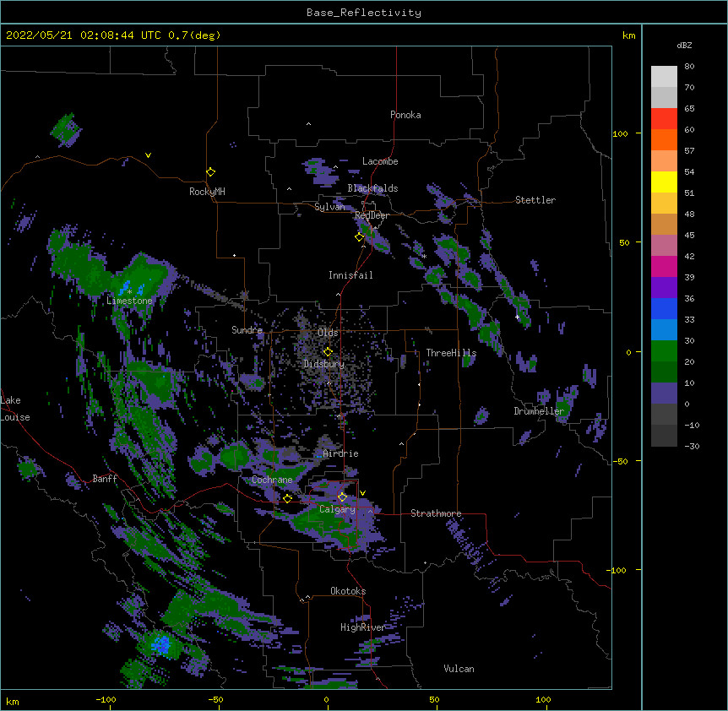Select the red 60-65 dBZ legend swatch

coord(664,118)
